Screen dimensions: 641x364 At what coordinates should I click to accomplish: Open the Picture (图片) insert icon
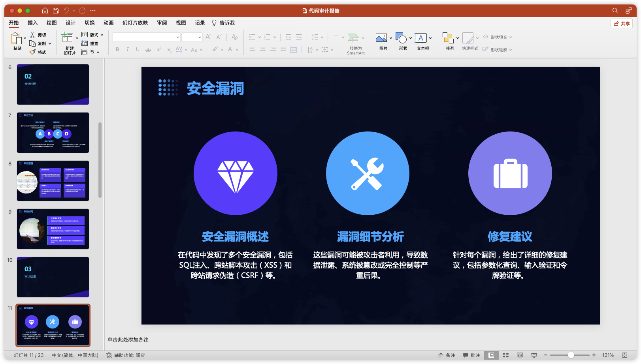(x=381, y=38)
